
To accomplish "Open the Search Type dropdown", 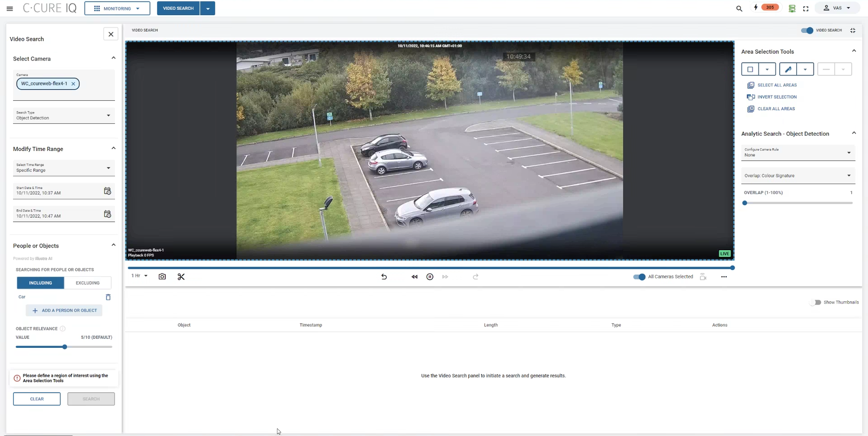I will point(64,115).
